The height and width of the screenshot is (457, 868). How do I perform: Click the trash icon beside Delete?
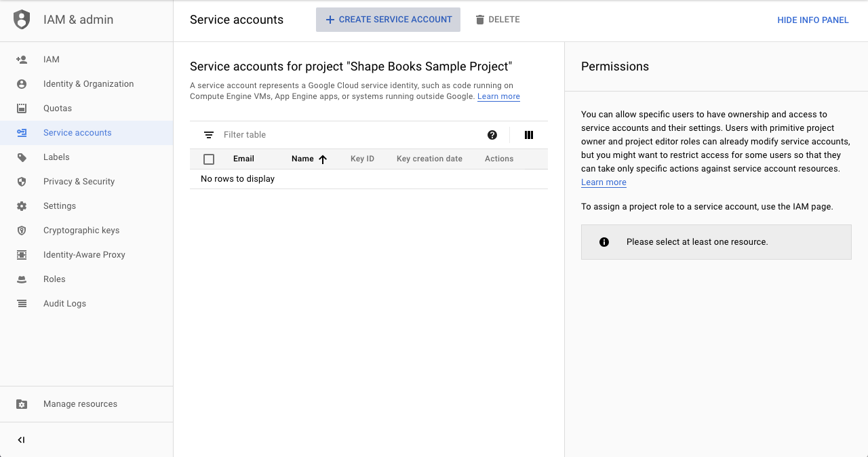pos(480,20)
